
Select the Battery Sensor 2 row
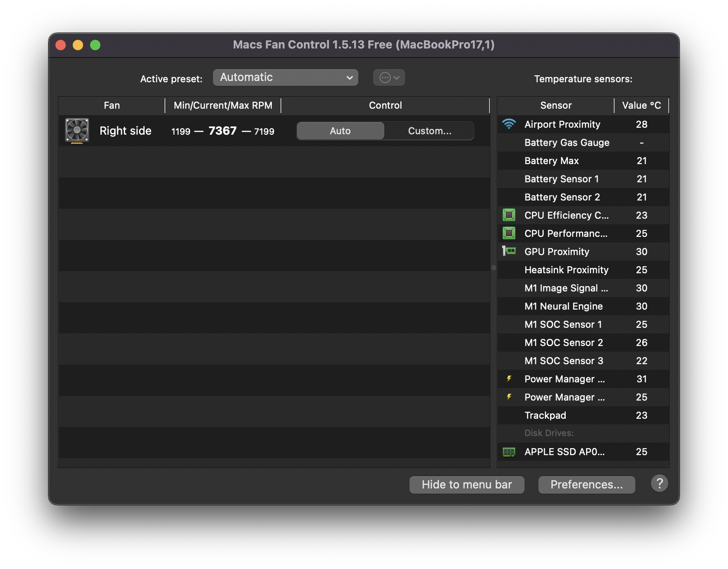pyautogui.click(x=583, y=197)
